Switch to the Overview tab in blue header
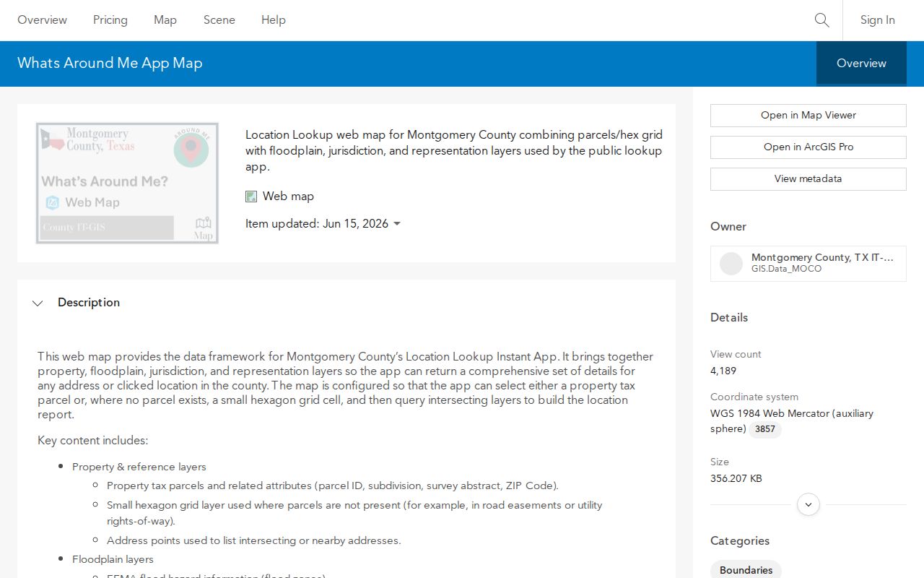The width and height of the screenshot is (924, 578). point(861,64)
